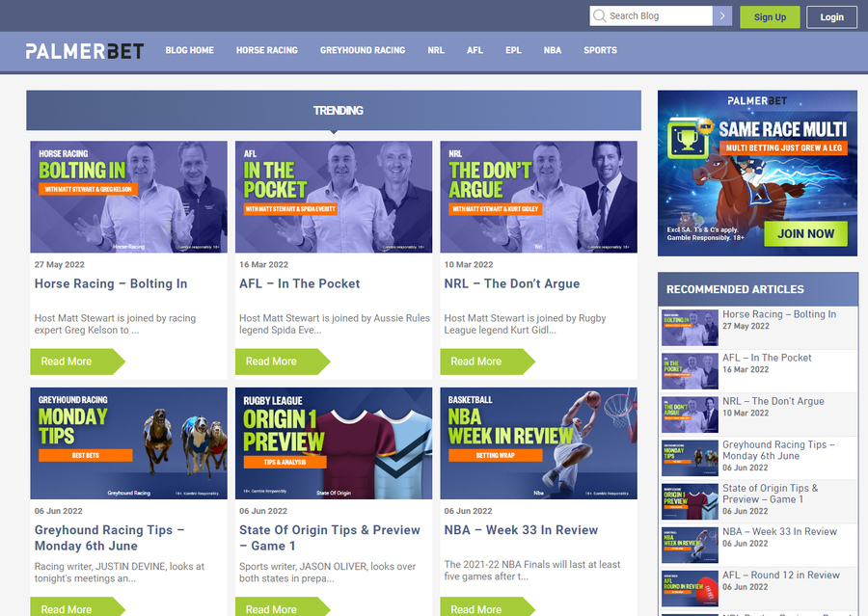Open 'NBA – Week 33 In Review' title
The height and width of the screenshot is (616, 868).
click(x=521, y=530)
